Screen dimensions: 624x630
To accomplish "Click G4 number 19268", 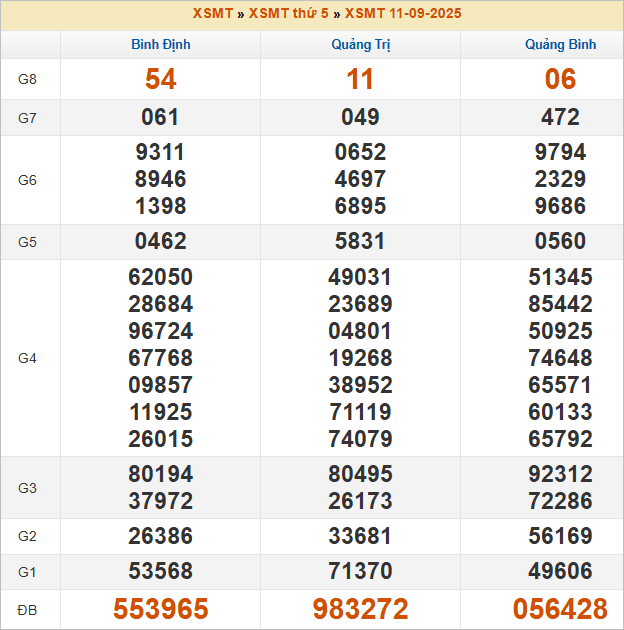I will (360, 358).
